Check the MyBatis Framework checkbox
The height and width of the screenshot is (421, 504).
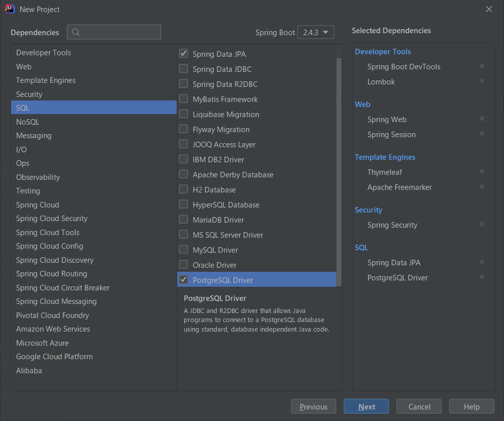[x=184, y=99]
